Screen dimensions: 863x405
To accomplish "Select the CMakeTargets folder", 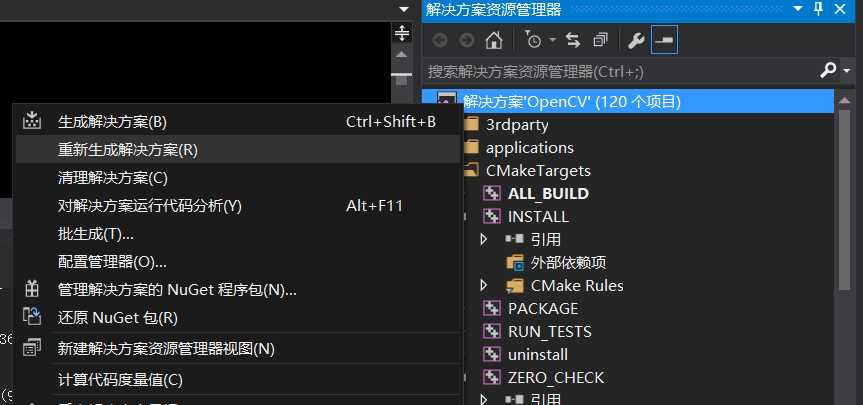I will tap(538, 171).
